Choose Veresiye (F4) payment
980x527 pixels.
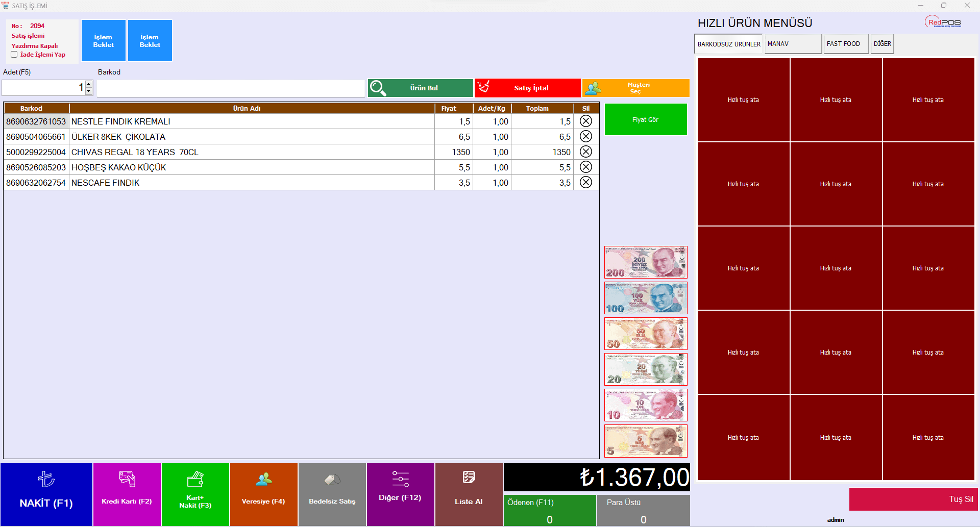263,494
